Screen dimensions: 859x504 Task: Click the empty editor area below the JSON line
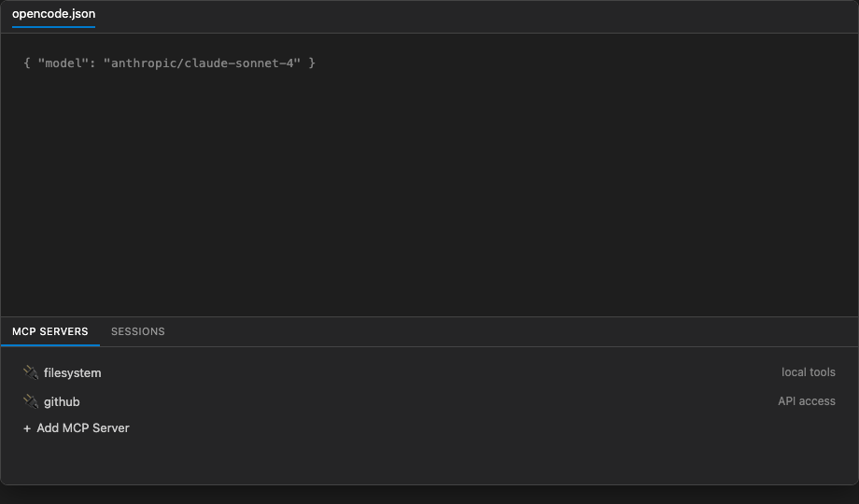click(x=429, y=191)
